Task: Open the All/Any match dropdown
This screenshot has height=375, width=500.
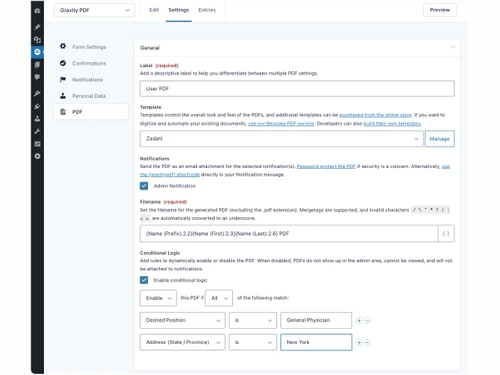Action: [x=219, y=298]
